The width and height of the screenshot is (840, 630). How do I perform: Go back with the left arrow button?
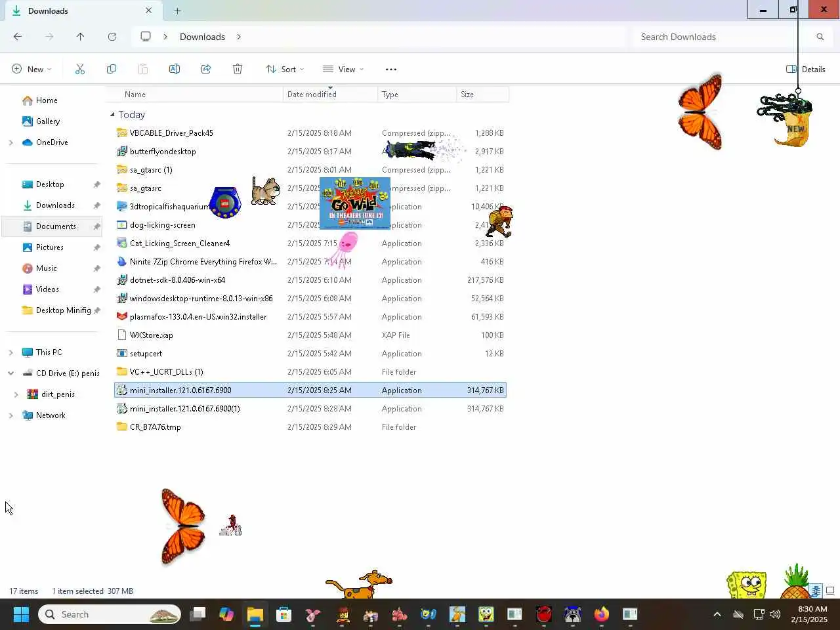[18, 37]
